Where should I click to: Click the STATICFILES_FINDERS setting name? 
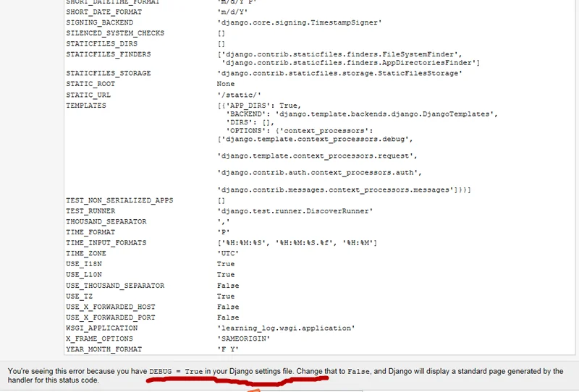coord(108,55)
